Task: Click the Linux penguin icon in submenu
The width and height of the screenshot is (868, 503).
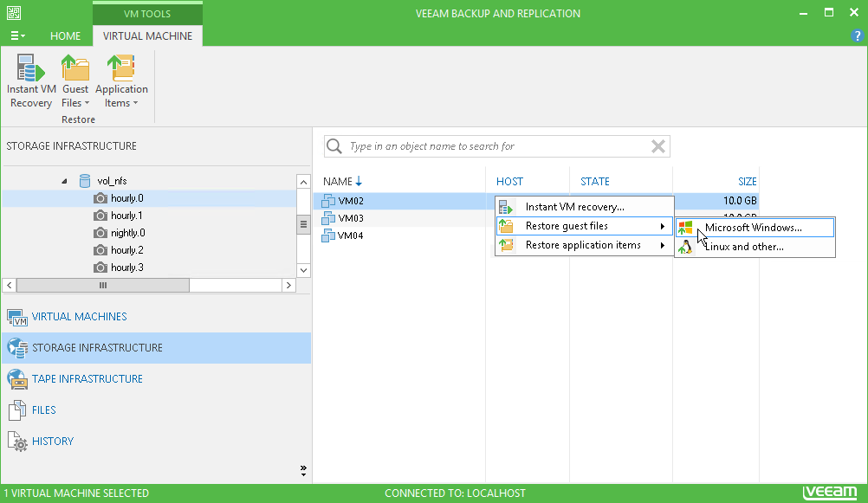Action: point(685,247)
